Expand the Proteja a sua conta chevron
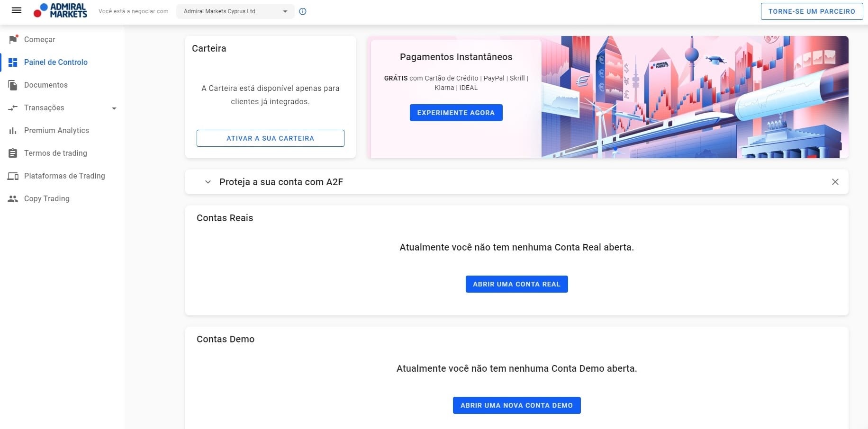The width and height of the screenshot is (868, 429). point(208,182)
